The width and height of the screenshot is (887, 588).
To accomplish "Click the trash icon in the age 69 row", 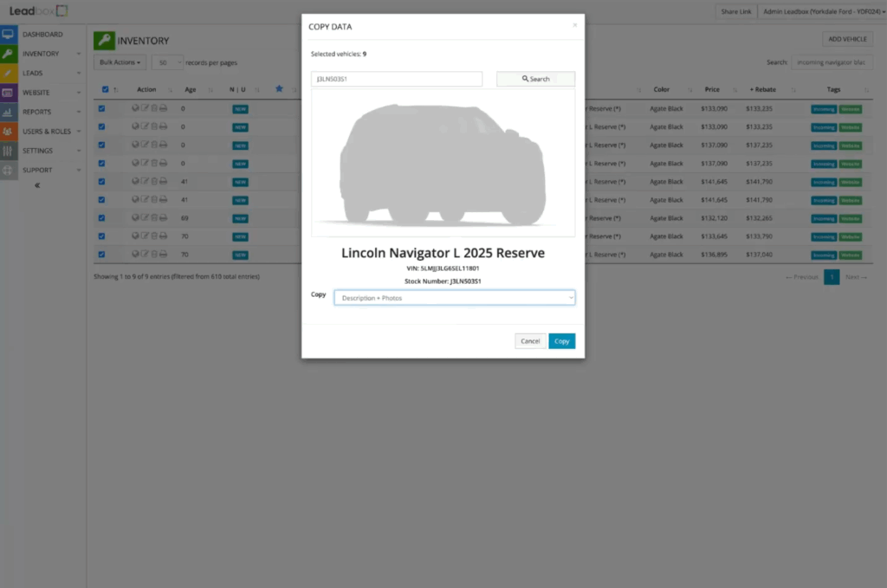I will point(154,217).
